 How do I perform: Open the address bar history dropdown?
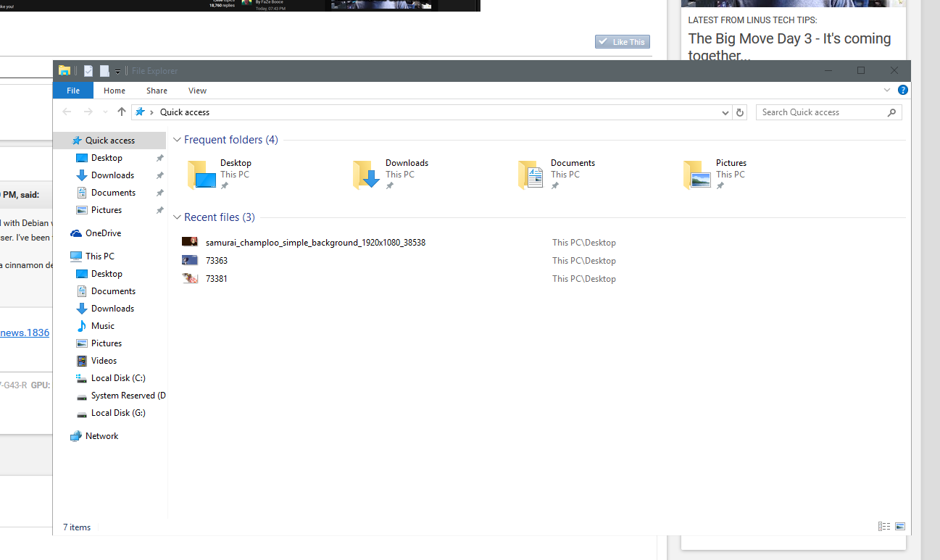coord(725,112)
